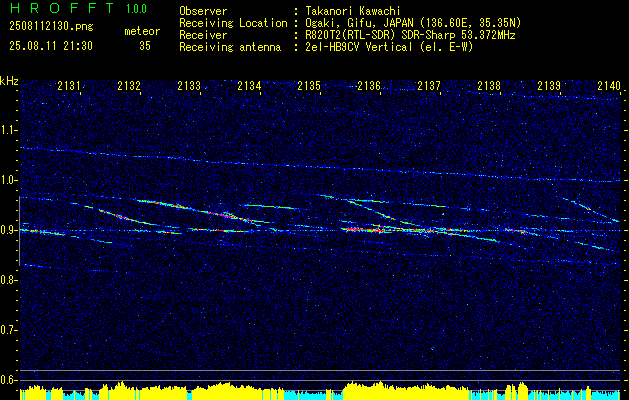Click the Observer field label

coord(203,11)
